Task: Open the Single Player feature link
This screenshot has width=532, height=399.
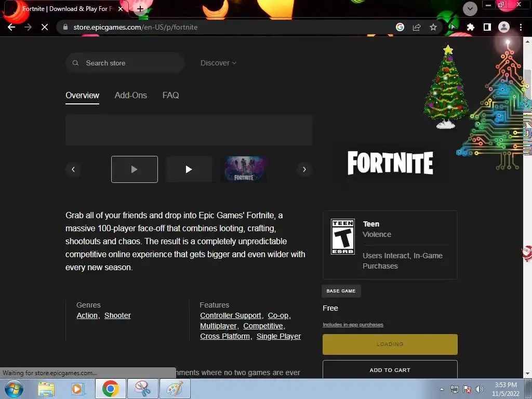Action: point(278,336)
